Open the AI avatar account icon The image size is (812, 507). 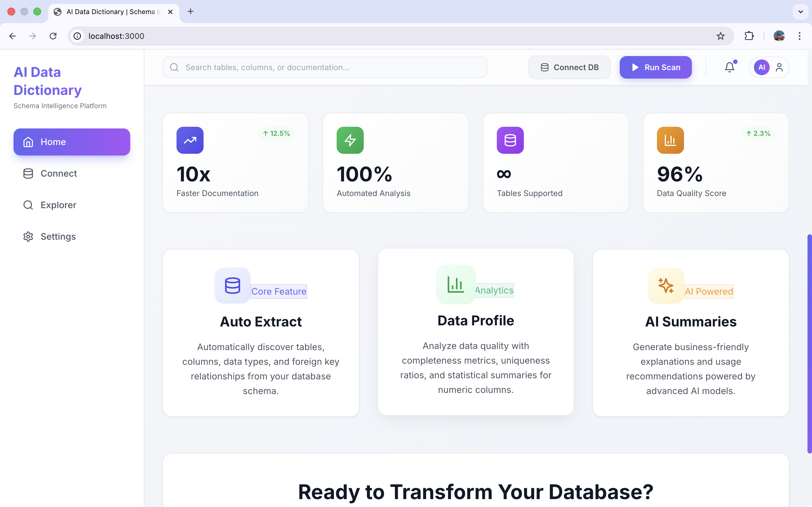click(x=761, y=67)
